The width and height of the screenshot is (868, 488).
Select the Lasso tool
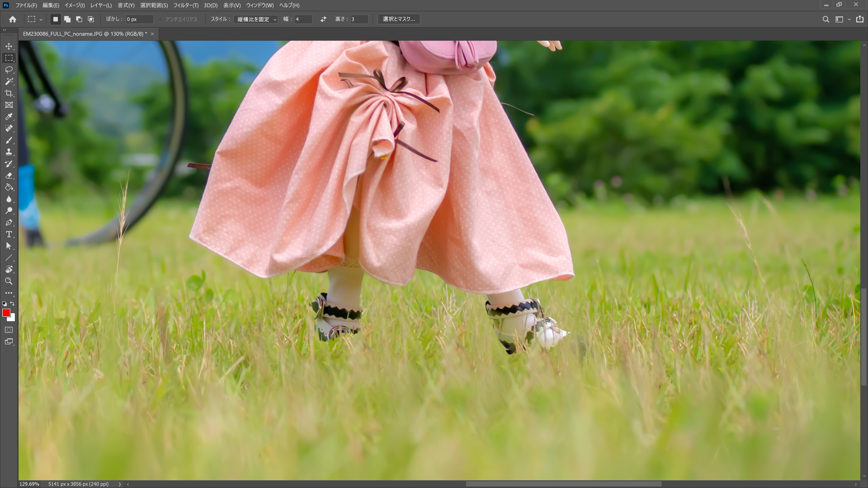[x=9, y=70]
